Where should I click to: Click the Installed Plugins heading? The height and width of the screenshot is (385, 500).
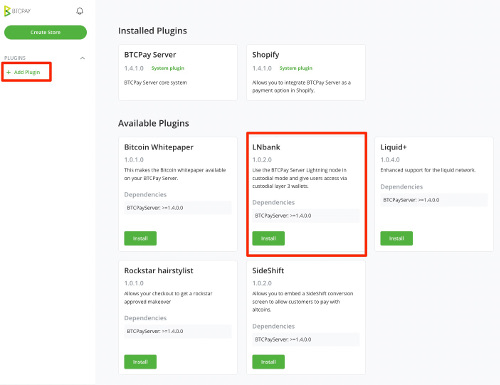pos(153,31)
